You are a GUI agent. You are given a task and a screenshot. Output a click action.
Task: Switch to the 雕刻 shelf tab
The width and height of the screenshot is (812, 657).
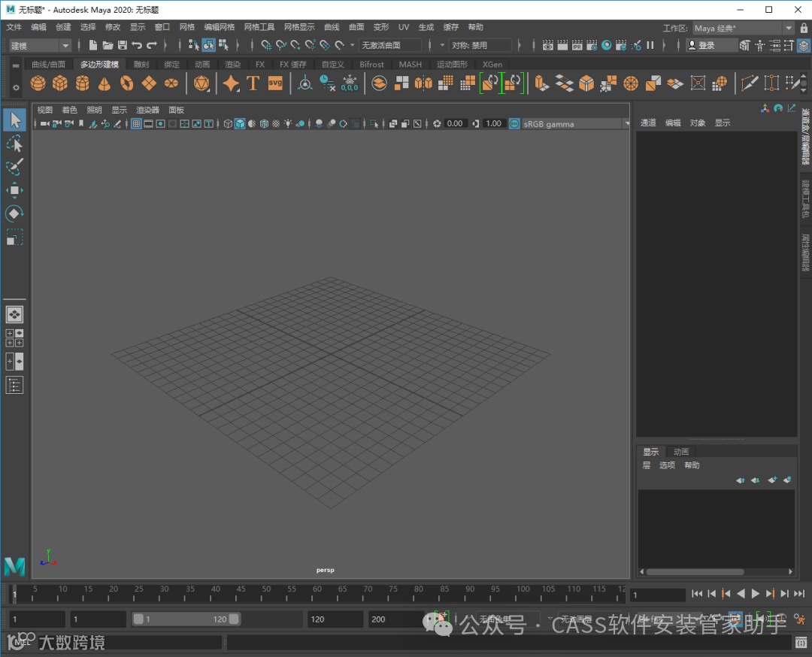[x=141, y=65]
